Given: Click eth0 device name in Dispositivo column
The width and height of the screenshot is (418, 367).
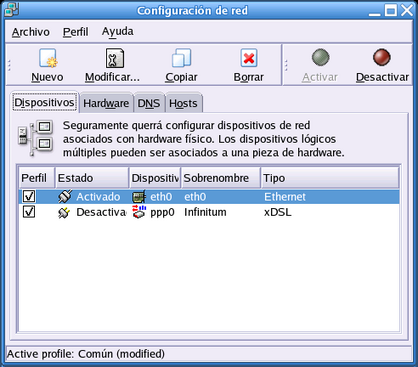Looking at the screenshot, I should [161, 197].
